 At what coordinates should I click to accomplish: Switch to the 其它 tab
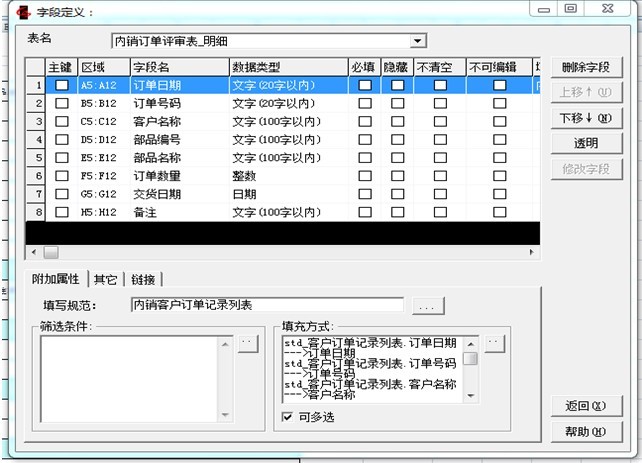click(x=105, y=279)
